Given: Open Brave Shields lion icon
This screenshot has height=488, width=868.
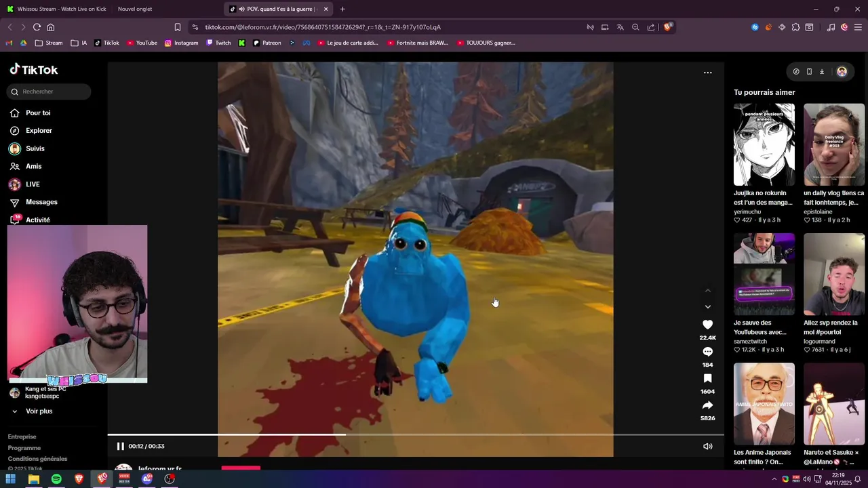Looking at the screenshot, I should click(668, 27).
